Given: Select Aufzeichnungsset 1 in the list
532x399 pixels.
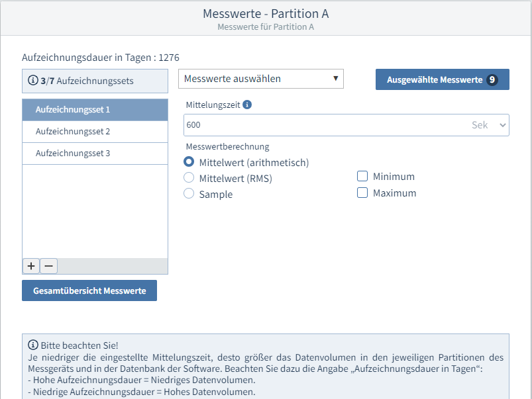Looking at the screenshot, I should (95, 110).
